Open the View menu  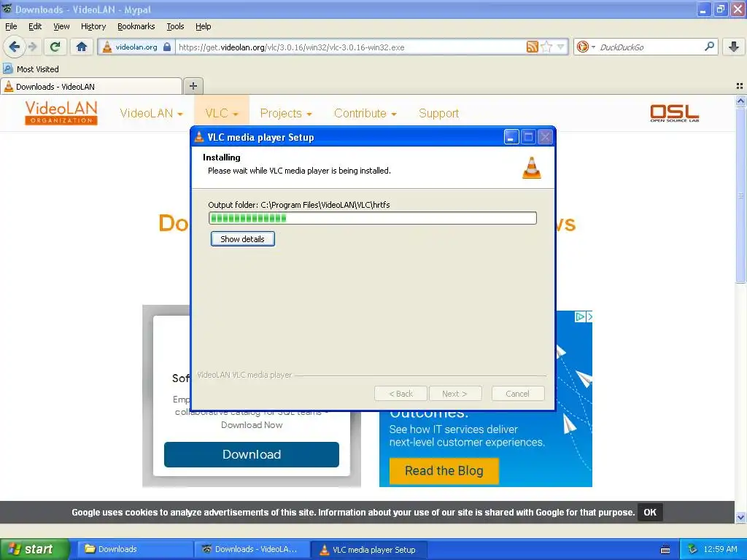coord(61,26)
